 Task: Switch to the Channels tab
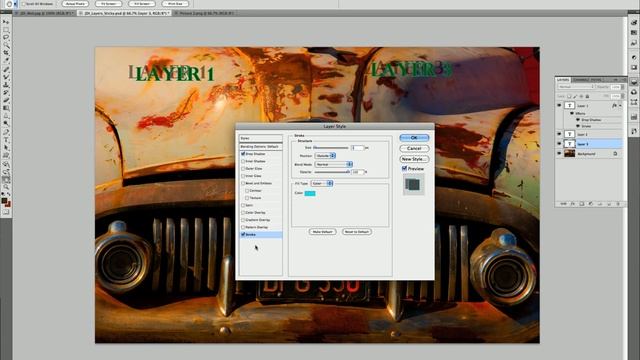pos(580,80)
